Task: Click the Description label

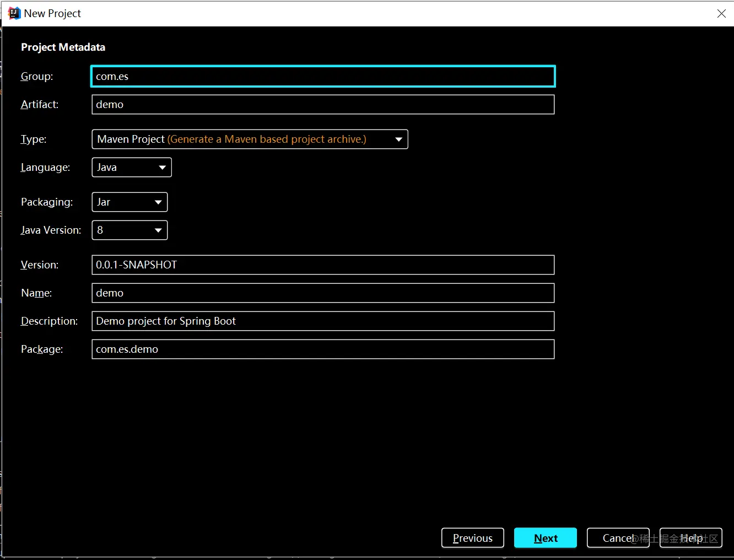Action: pos(49,321)
